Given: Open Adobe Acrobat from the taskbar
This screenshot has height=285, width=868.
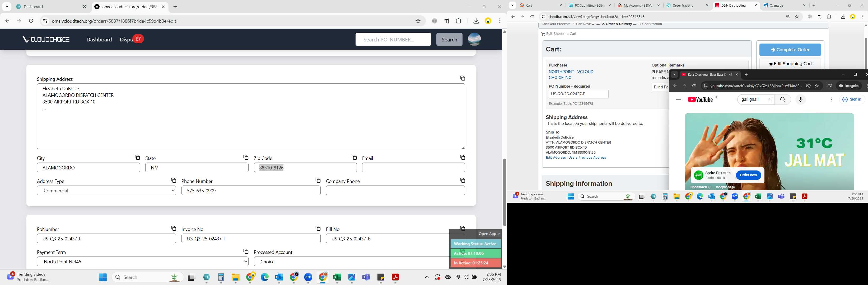Looking at the screenshot, I should tap(395, 277).
